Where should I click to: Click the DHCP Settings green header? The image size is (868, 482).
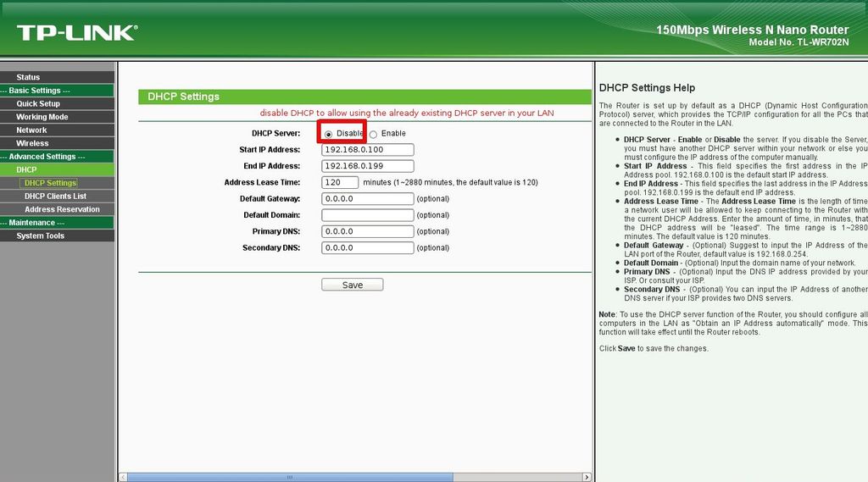coord(364,97)
